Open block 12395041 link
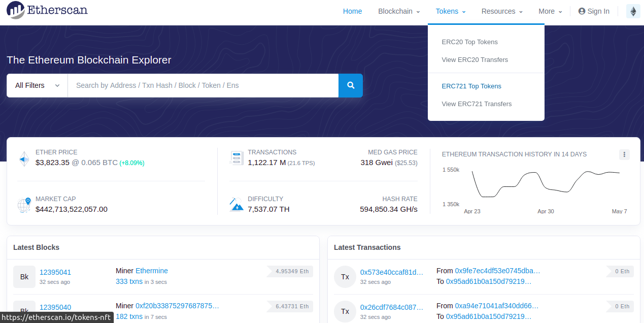644x323 pixels. [x=55, y=272]
